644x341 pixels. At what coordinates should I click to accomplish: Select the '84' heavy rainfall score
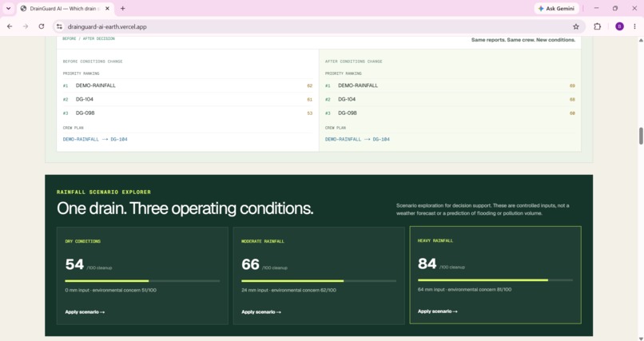pyautogui.click(x=427, y=264)
